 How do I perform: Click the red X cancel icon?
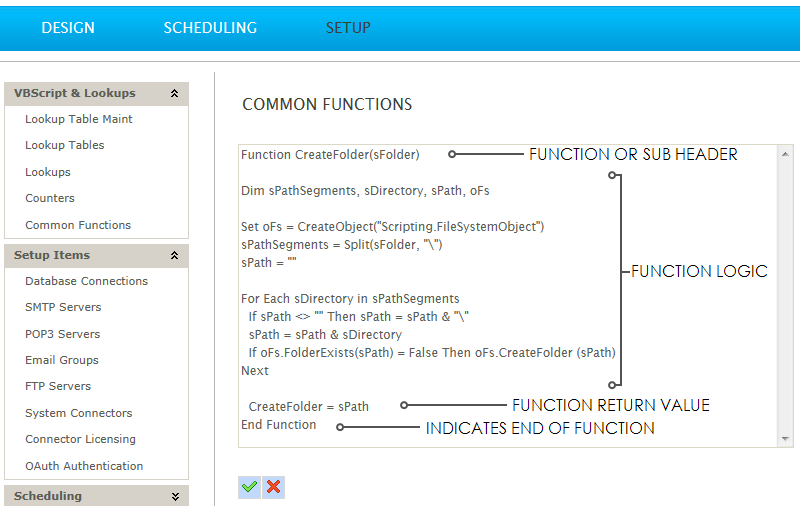[x=273, y=487]
